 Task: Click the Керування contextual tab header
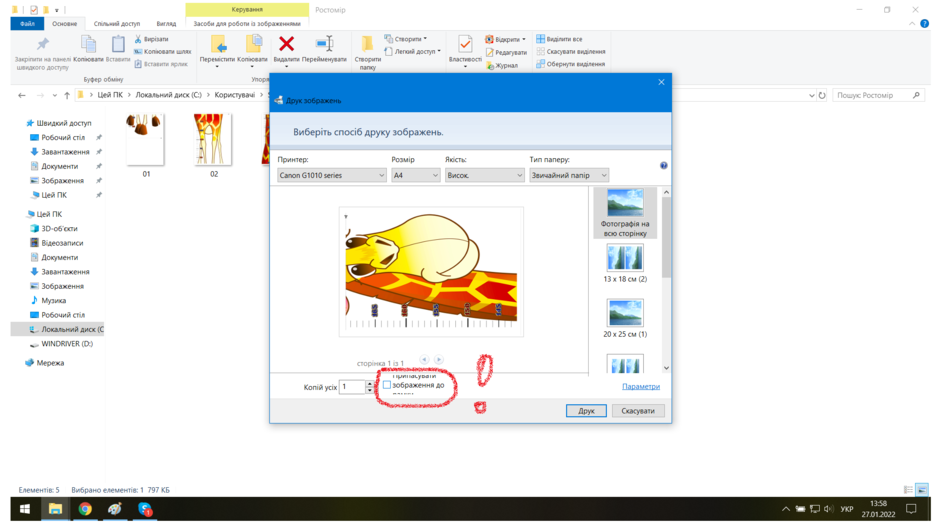click(247, 10)
